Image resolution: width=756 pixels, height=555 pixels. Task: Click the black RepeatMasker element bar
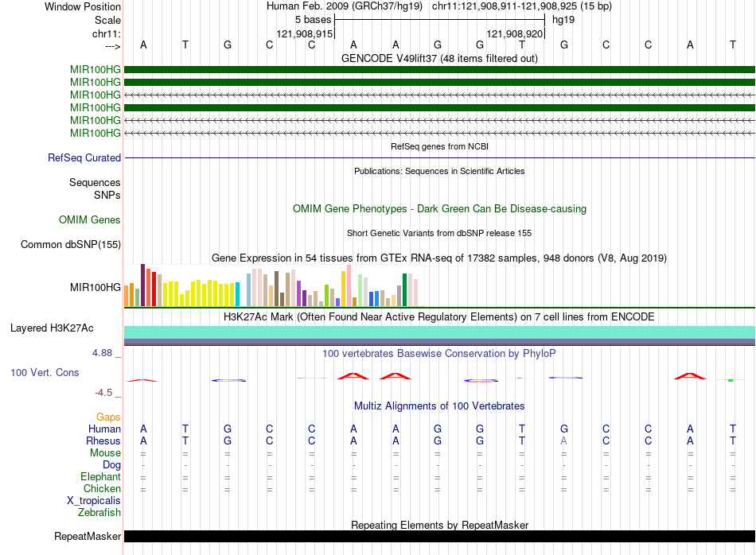click(439, 536)
